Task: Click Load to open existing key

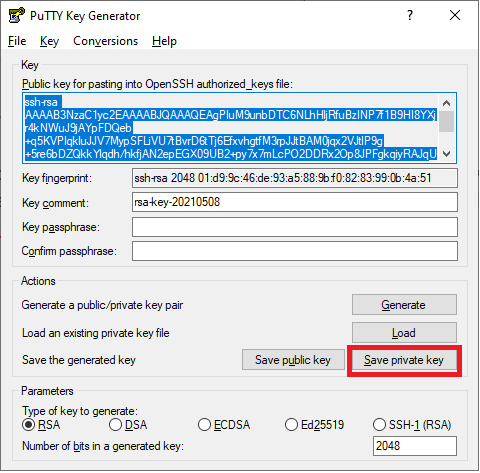Action: [404, 333]
